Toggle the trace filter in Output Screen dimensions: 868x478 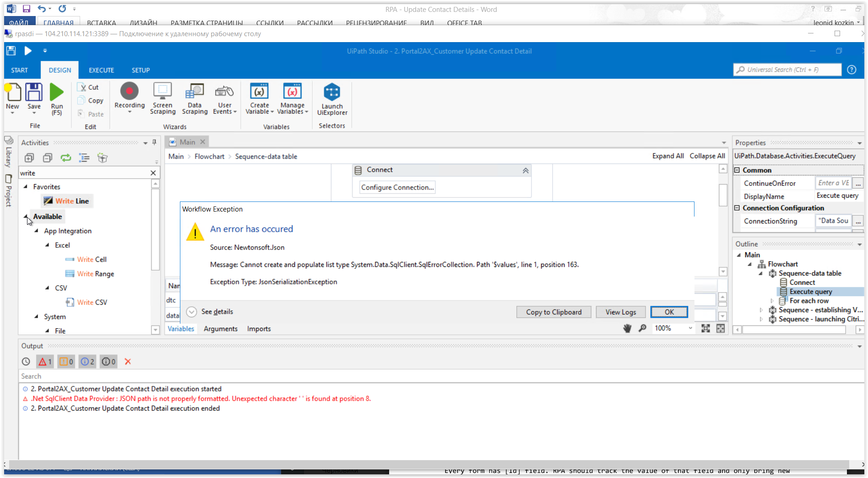(108, 362)
